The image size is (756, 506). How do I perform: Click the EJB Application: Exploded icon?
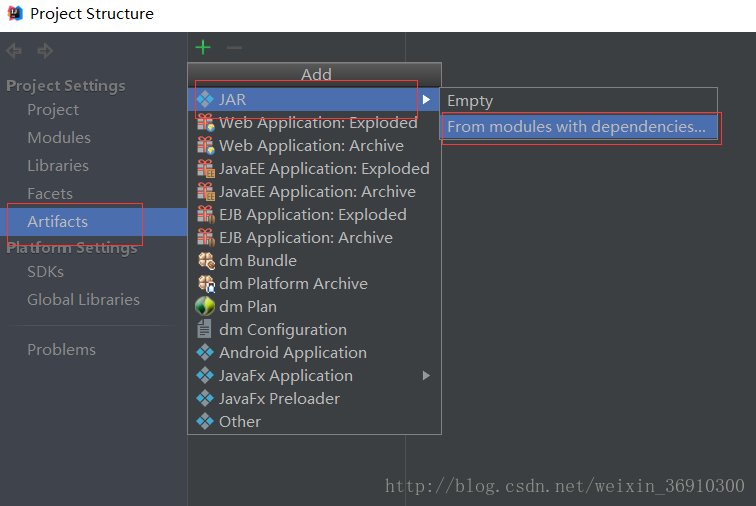[206, 215]
